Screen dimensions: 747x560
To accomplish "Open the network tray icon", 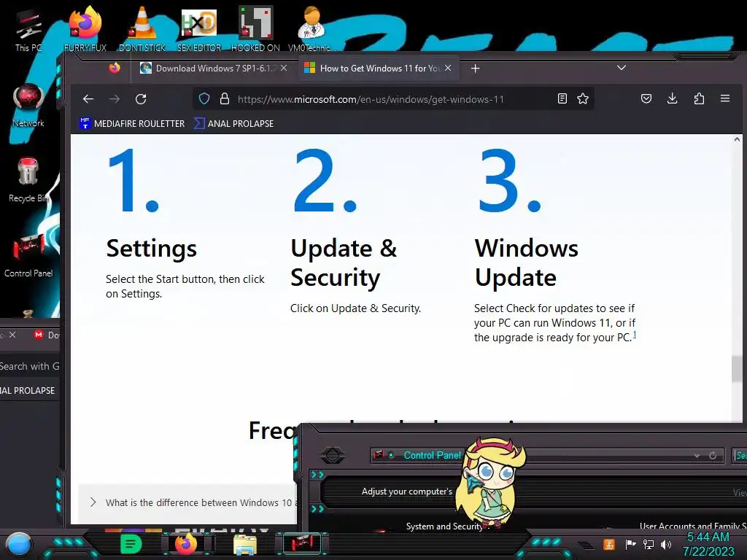I will [x=649, y=544].
